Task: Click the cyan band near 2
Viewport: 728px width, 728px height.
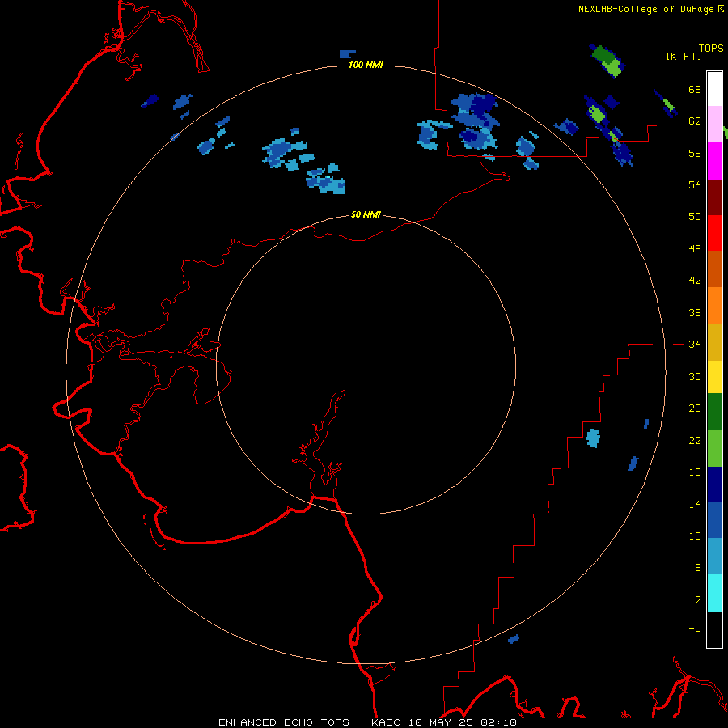Action: [714, 593]
